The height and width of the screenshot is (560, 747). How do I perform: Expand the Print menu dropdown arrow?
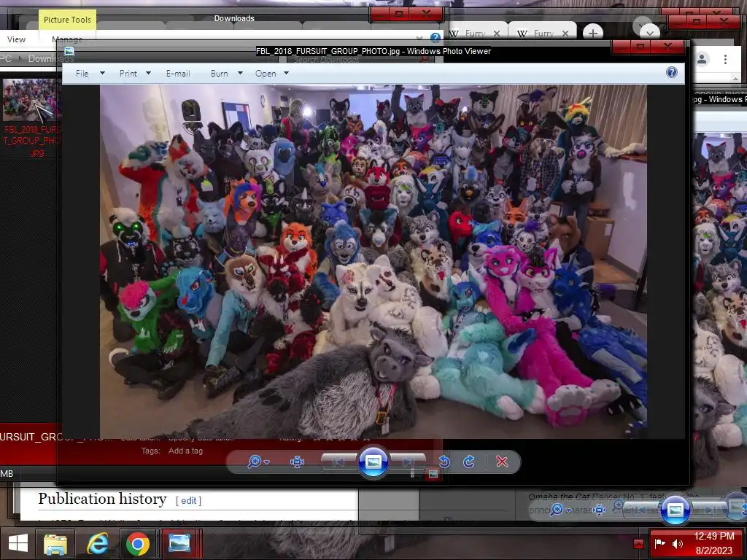coord(148,74)
